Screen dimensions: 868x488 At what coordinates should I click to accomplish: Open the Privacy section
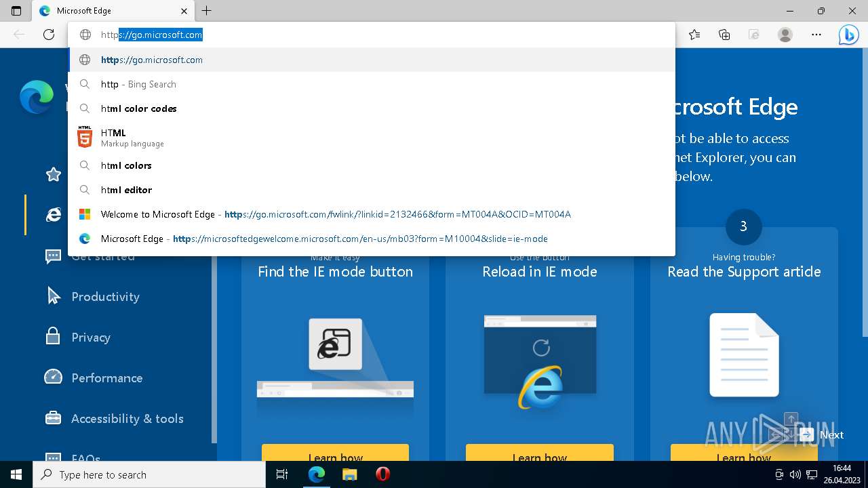tap(91, 337)
